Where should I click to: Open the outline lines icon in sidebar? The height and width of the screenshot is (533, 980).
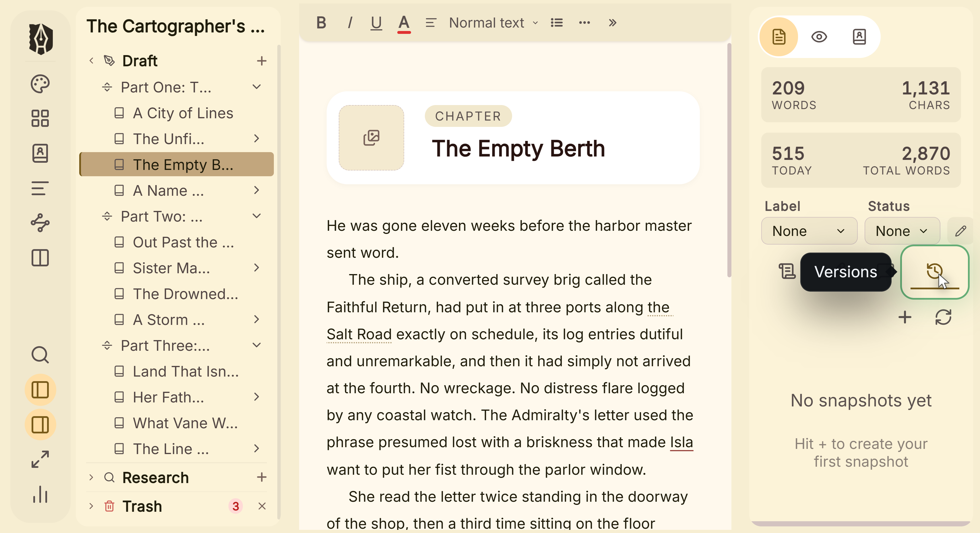coord(40,188)
